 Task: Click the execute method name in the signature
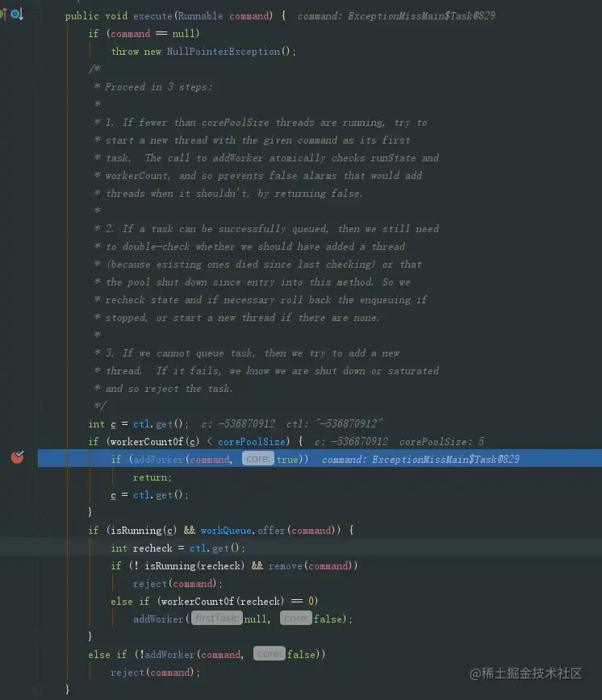153,16
